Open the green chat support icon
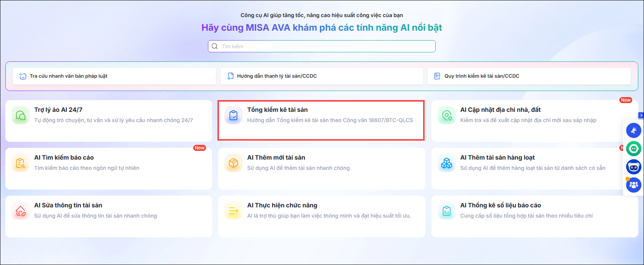 coord(633,149)
